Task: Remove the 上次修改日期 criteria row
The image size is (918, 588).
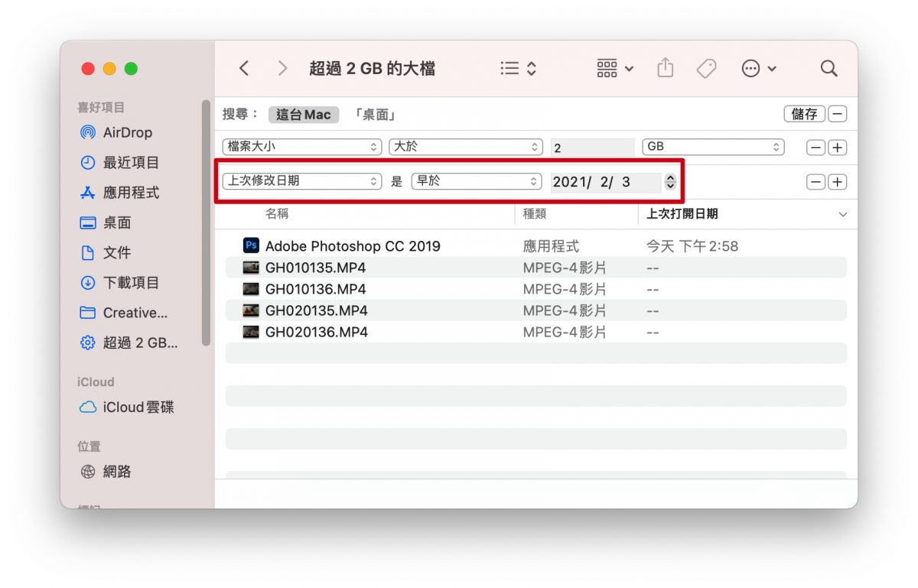Action: [816, 182]
